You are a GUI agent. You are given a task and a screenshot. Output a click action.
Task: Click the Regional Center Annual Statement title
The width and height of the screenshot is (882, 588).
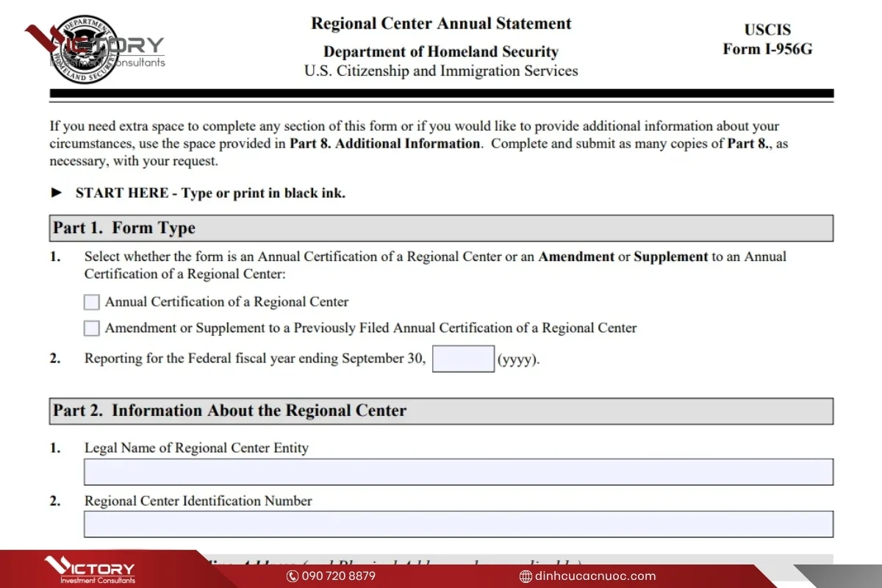point(441,24)
